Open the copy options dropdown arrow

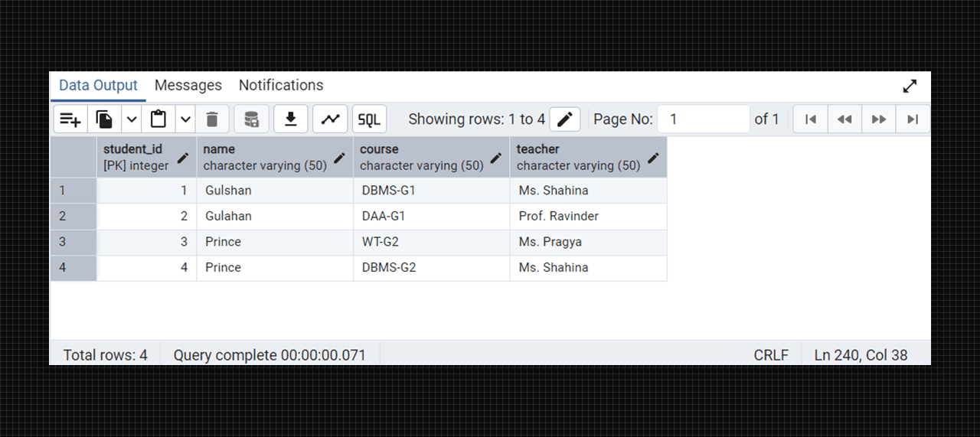[x=132, y=119]
